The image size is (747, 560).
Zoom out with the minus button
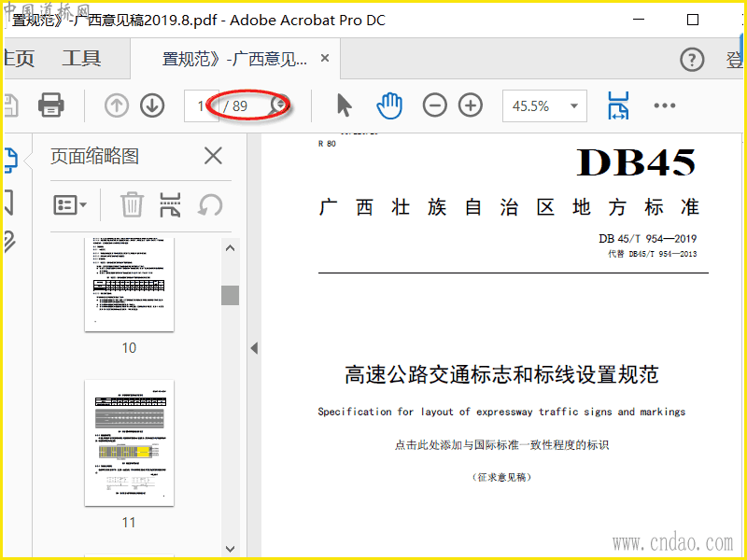tap(434, 105)
